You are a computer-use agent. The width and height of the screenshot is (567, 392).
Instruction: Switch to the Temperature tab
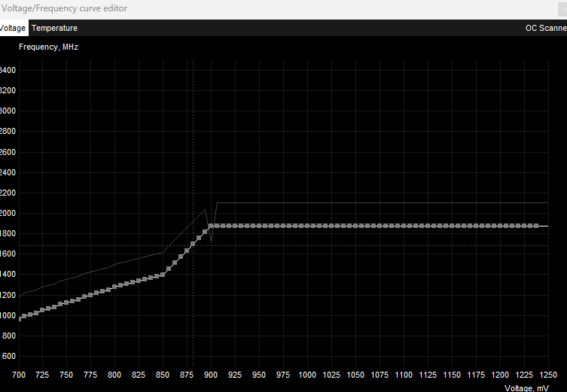[54, 28]
